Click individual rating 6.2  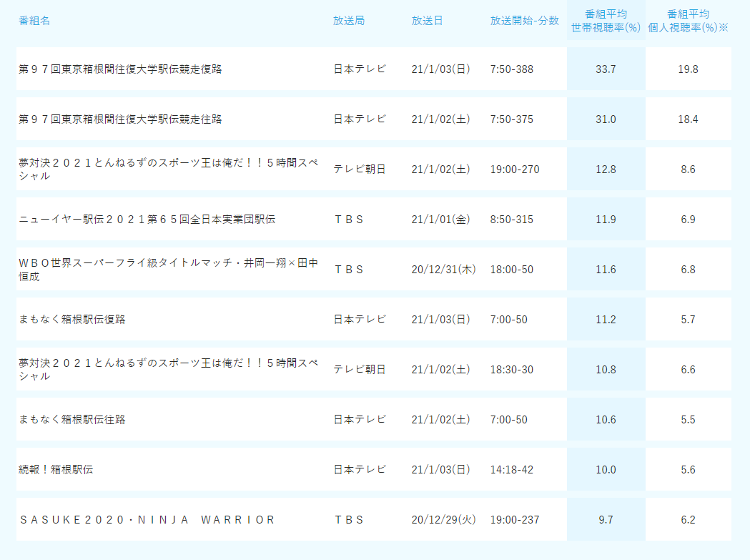pyautogui.click(x=688, y=520)
